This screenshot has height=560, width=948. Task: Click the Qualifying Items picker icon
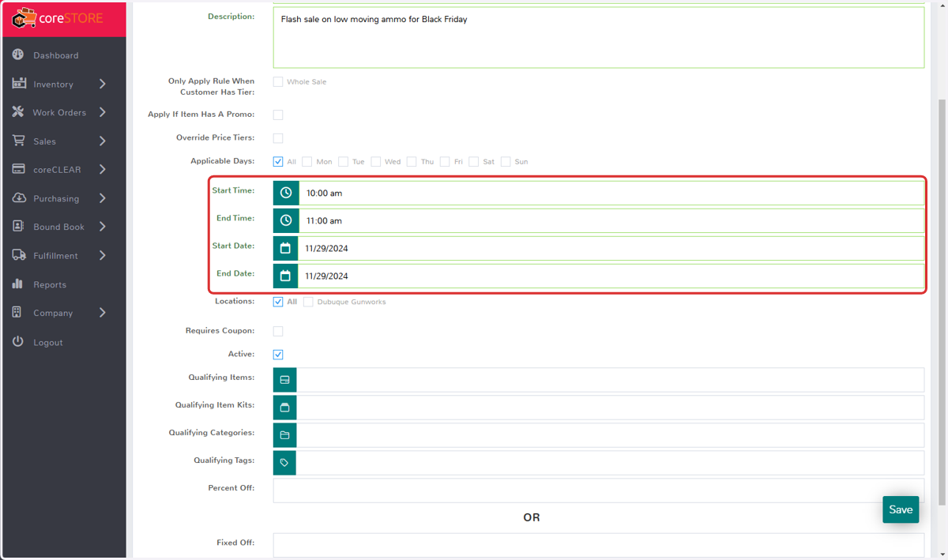tap(284, 380)
